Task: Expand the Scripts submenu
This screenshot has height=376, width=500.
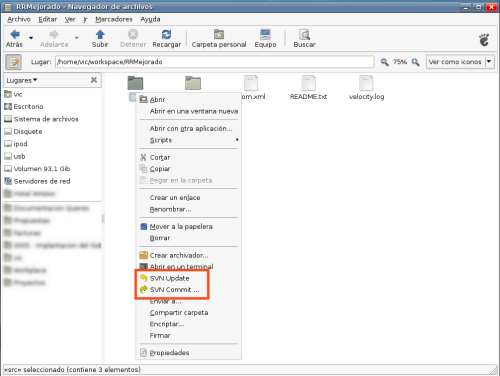Action: (x=189, y=140)
